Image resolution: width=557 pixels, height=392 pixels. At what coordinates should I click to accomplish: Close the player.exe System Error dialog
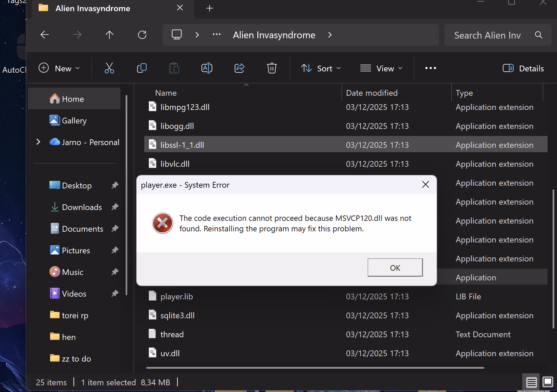pyautogui.click(x=425, y=184)
